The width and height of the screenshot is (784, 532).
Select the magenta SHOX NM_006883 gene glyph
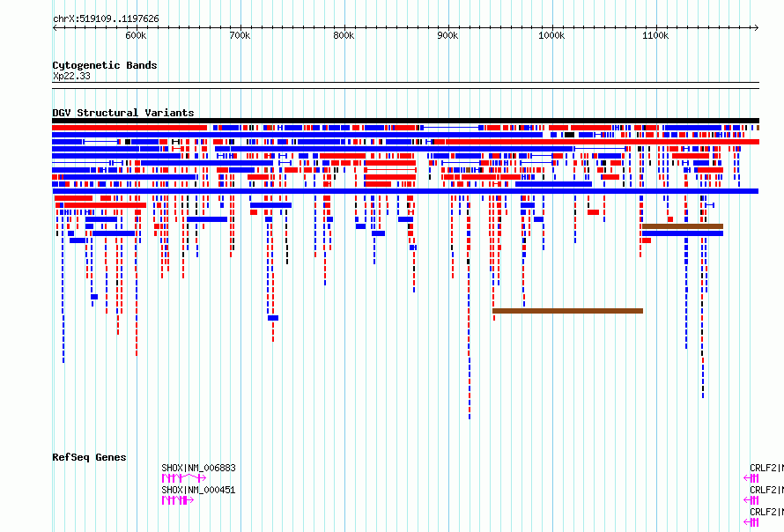183,478
